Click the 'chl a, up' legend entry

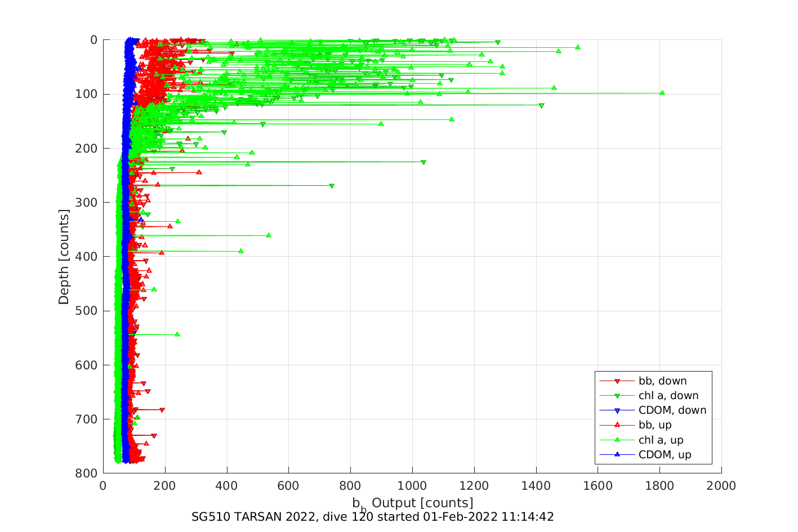pos(661,440)
